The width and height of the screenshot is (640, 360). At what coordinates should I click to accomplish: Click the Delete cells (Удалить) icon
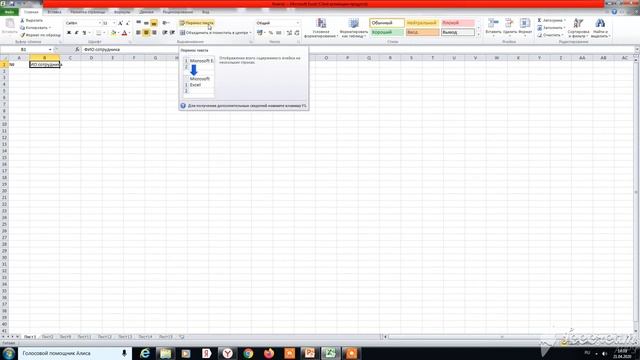(509, 23)
